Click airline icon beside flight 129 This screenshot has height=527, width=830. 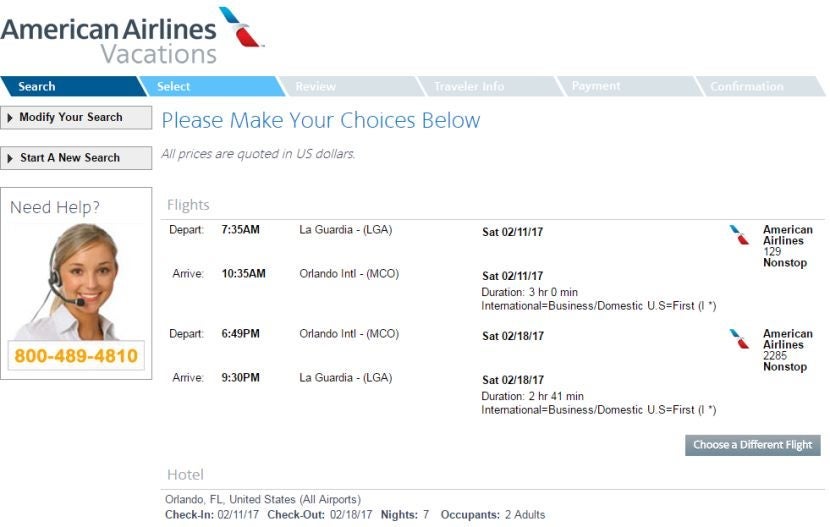coord(739,235)
